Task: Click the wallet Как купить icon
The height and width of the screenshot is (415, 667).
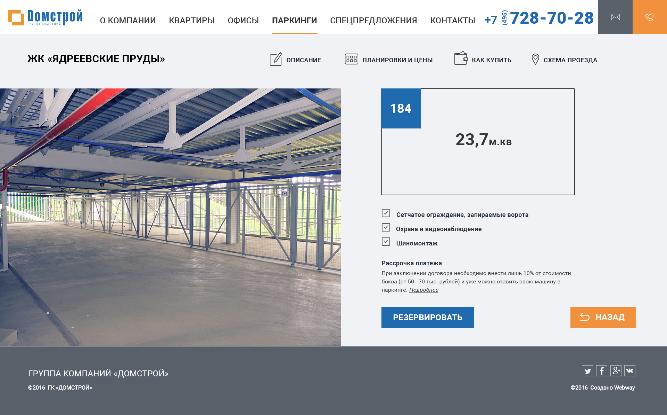Action: coord(461,59)
